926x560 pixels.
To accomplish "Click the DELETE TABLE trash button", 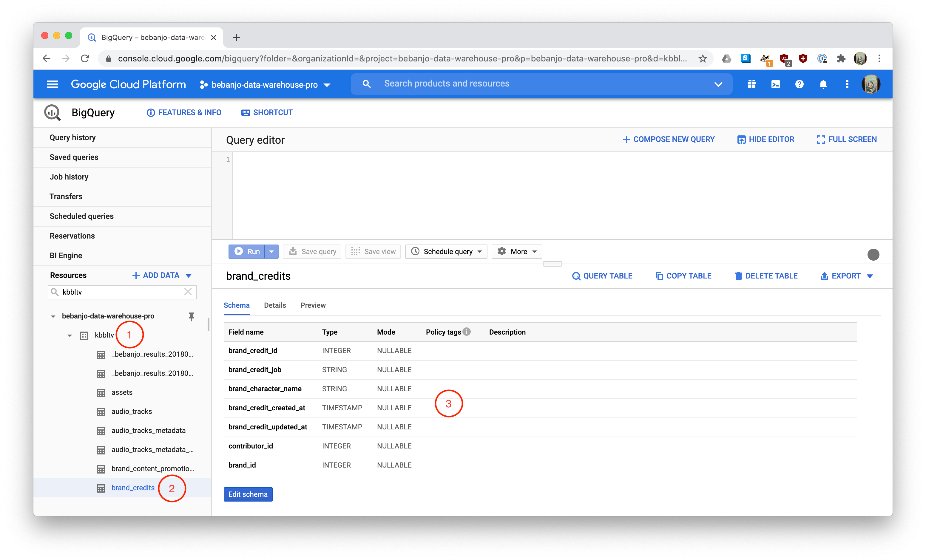I will (766, 276).
